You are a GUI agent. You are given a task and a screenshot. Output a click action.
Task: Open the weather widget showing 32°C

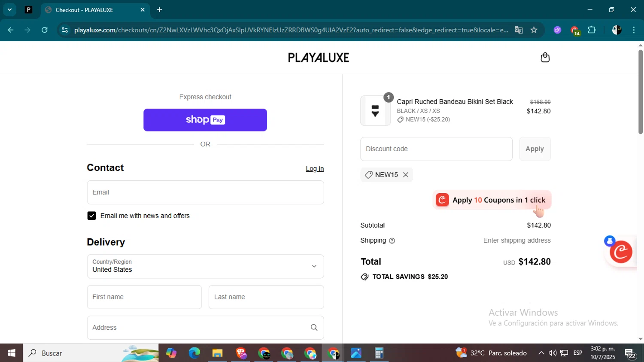tap(492, 353)
